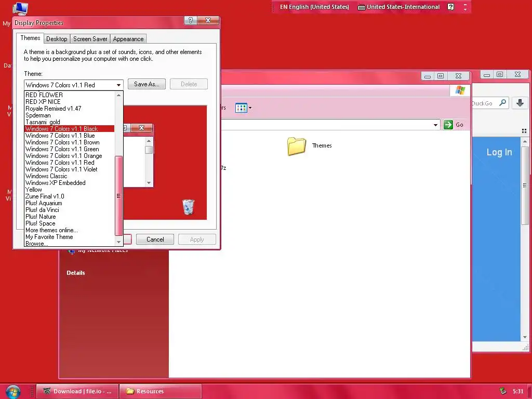The height and width of the screenshot is (399, 532).
Task: Click the Delete theme button
Action: pyautogui.click(x=189, y=84)
